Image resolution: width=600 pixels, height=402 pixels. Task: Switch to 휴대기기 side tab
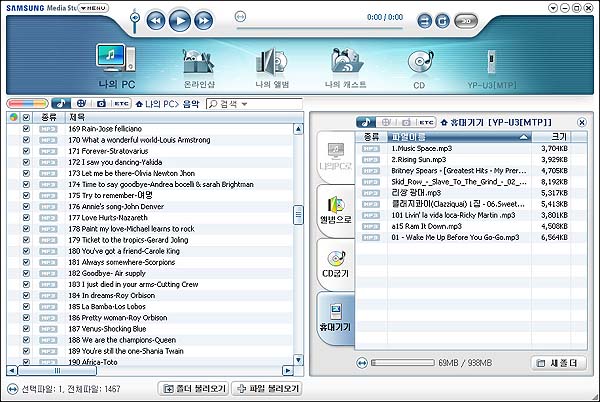pyautogui.click(x=336, y=318)
